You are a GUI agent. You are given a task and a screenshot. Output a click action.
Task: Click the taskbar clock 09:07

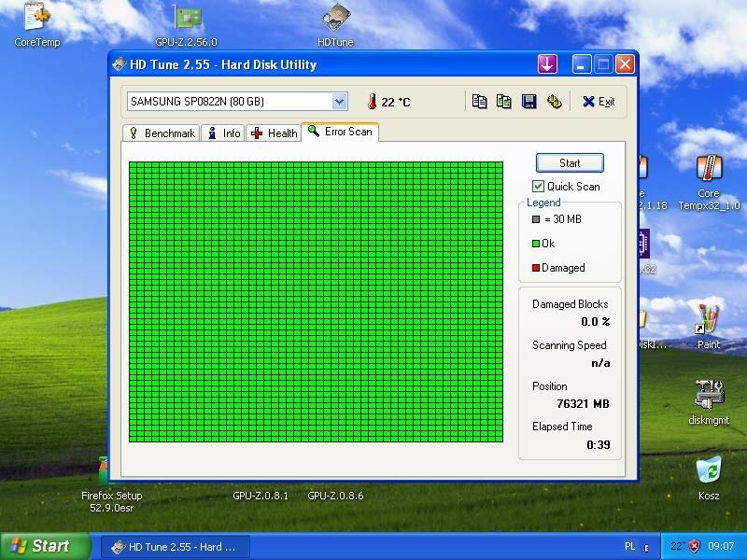721,546
